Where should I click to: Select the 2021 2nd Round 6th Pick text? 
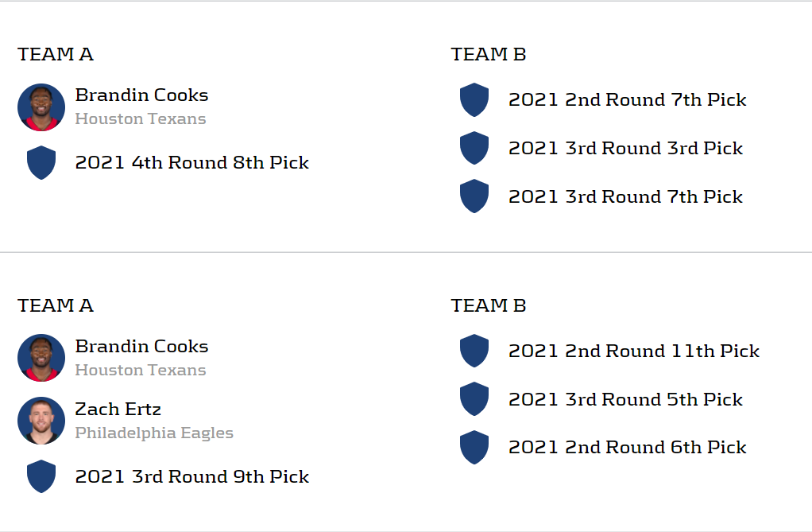click(x=627, y=448)
